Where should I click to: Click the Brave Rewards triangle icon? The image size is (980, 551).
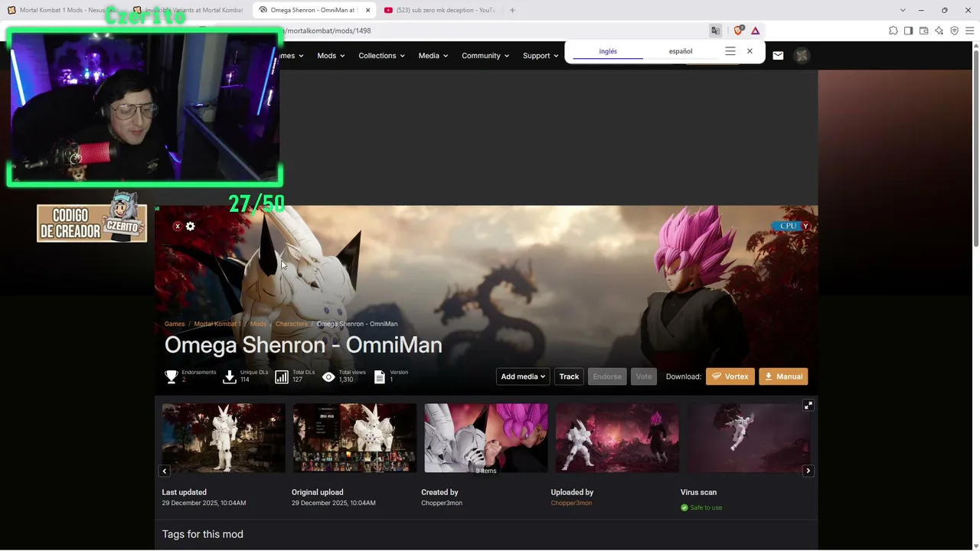tap(756, 31)
